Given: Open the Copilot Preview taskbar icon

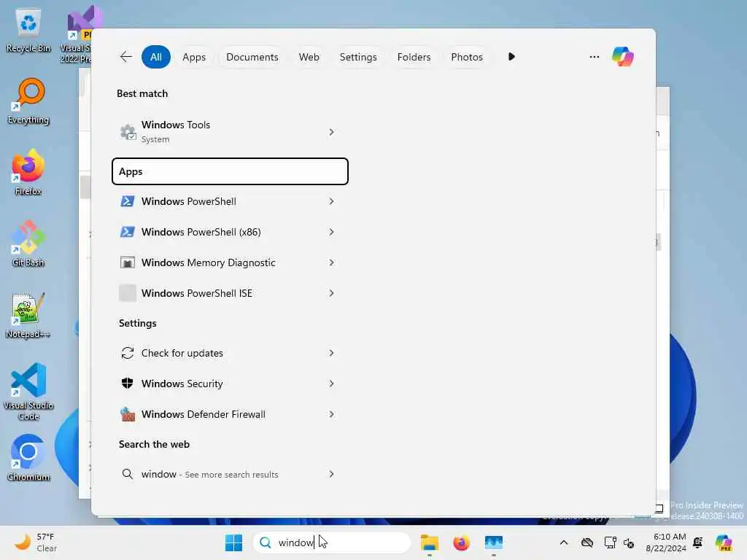Looking at the screenshot, I should pos(724,542).
